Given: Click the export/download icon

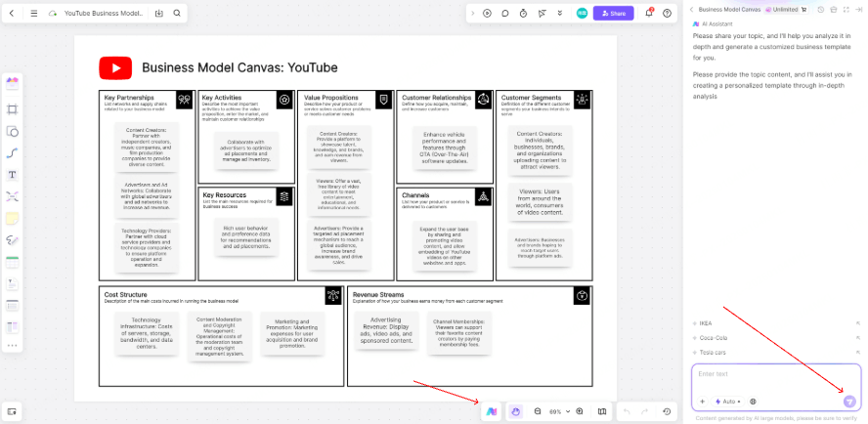Looking at the screenshot, I should [159, 14].
